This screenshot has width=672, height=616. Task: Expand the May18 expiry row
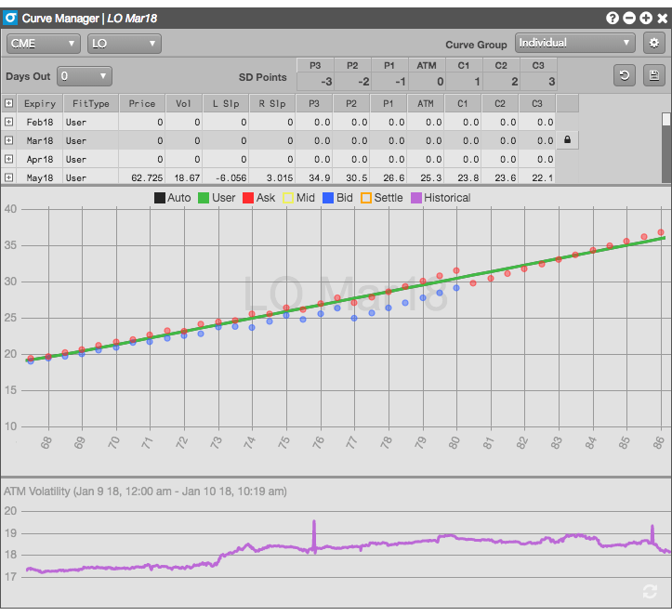8,177
